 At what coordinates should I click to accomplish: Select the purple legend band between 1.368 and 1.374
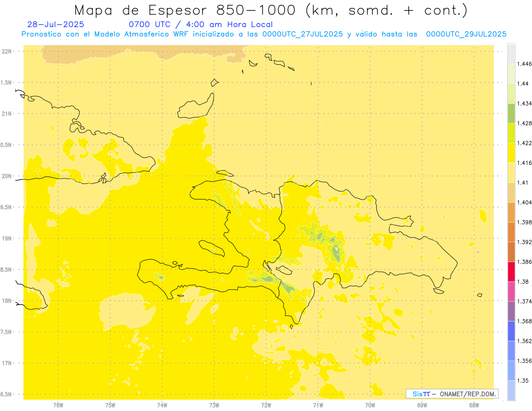click(x=511, y=311)
